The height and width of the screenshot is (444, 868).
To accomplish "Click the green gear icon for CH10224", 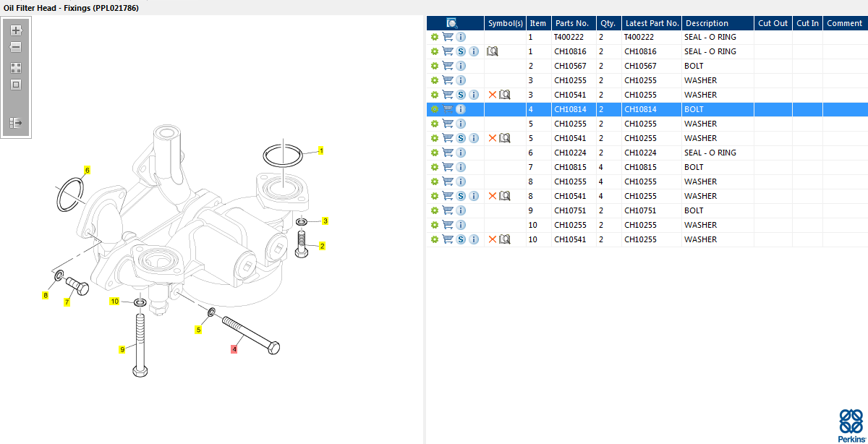I will [435, 153].
